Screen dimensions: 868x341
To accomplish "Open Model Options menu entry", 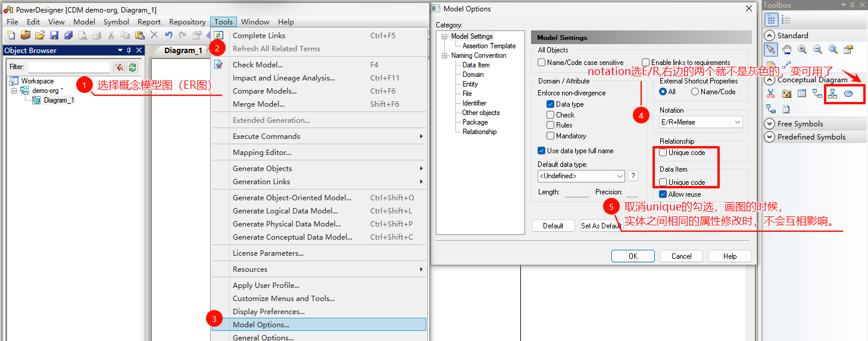I will click(261, 325).
